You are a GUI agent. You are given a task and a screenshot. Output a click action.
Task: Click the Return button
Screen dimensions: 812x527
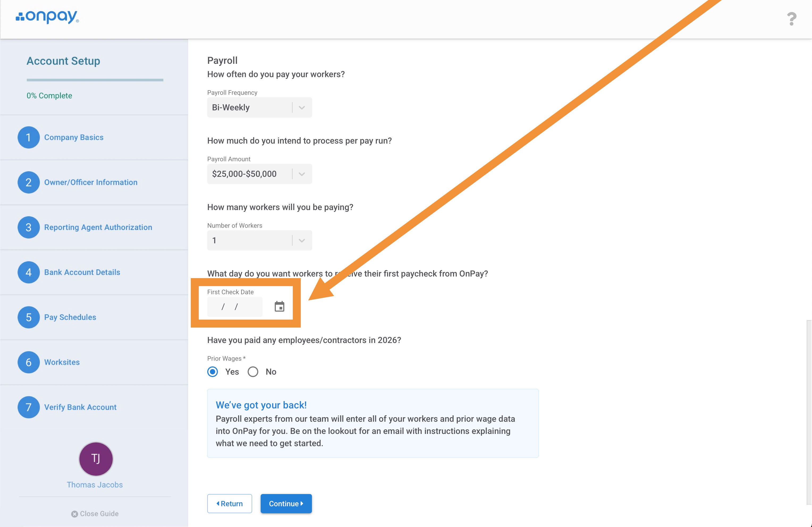pos(230,503)
